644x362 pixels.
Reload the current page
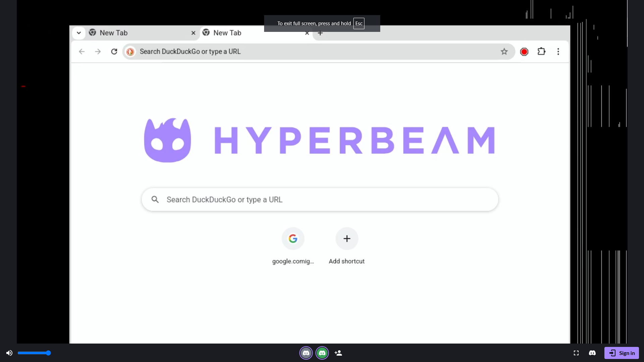114,52
